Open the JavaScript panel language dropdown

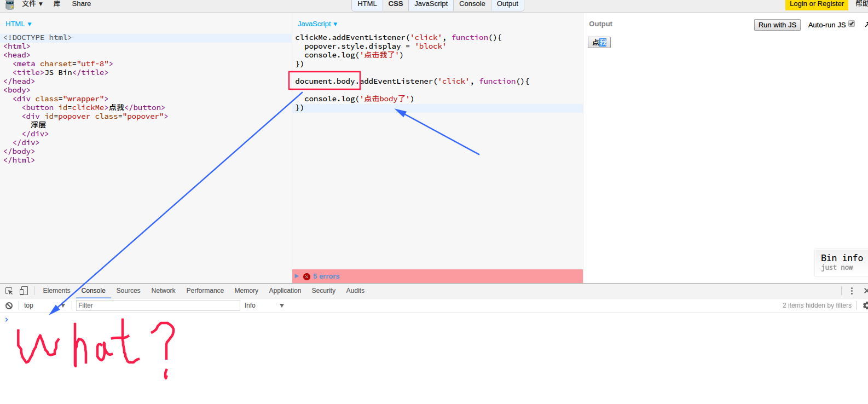pyautogui.click(x=317, y=24)
